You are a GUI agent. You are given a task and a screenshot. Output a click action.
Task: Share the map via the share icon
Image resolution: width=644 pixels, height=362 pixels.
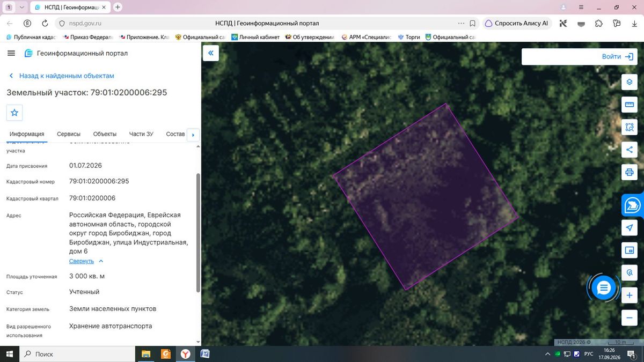(629, 150)
